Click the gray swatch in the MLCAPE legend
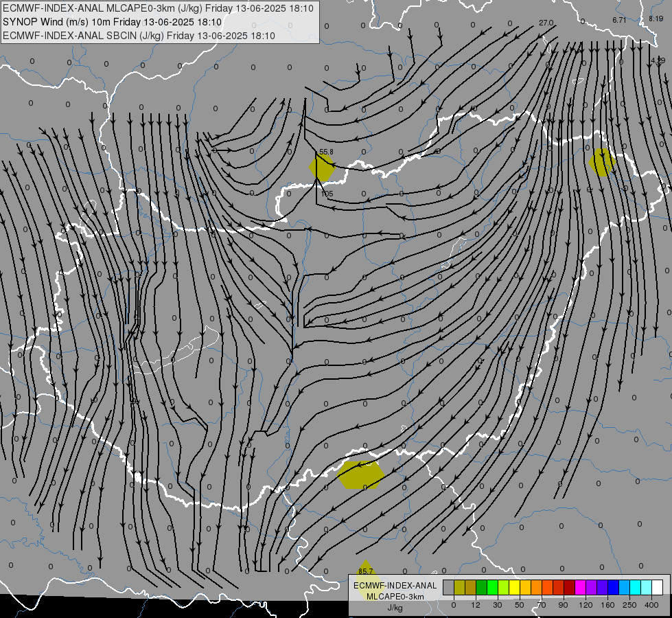This screenshot has width=672, height=618. 449,588
